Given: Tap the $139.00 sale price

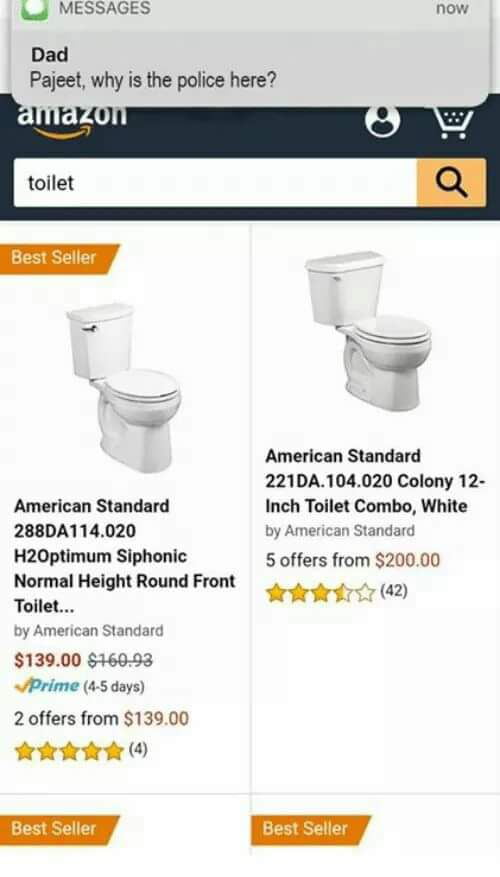Looking at the screenshot, I should [x=48, y=661].
